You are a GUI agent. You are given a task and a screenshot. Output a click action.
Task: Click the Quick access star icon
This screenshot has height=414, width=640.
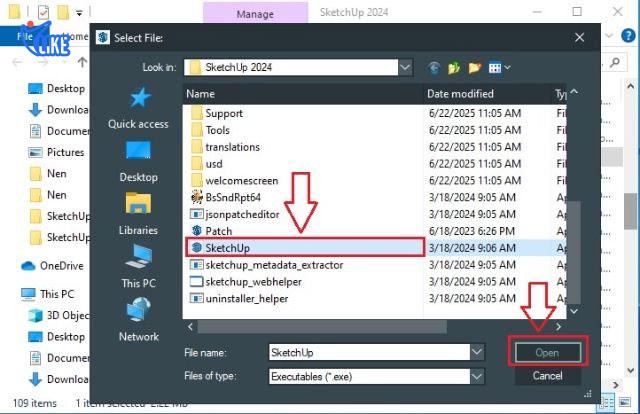tap(138, 98)
